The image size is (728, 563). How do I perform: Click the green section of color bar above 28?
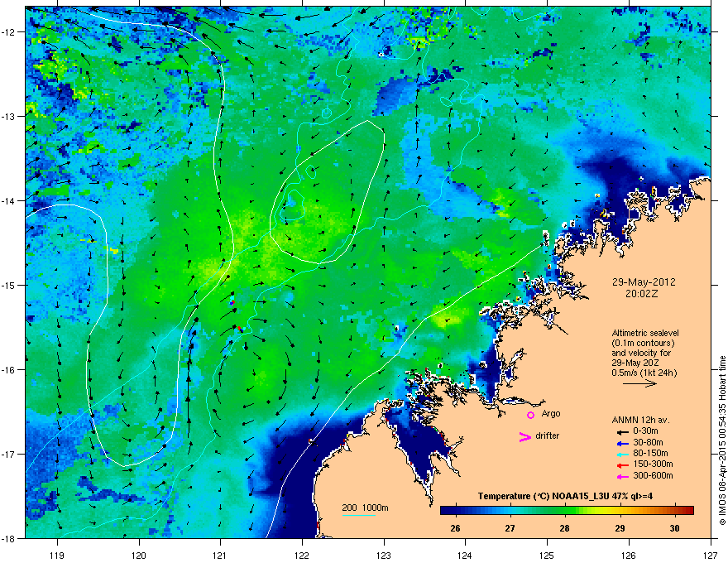(564, 511)
